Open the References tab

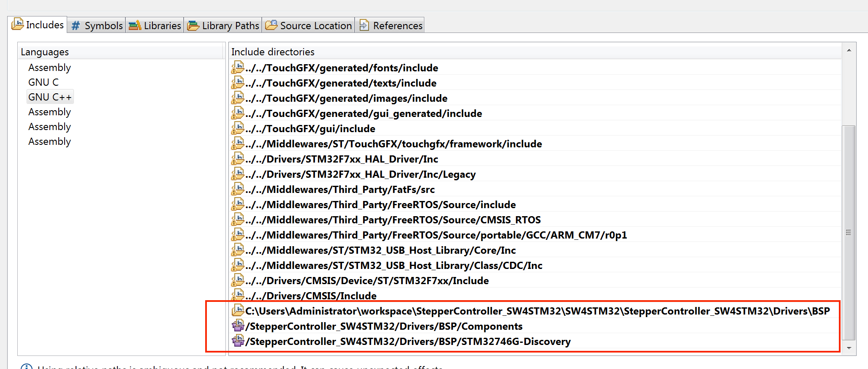391,26
